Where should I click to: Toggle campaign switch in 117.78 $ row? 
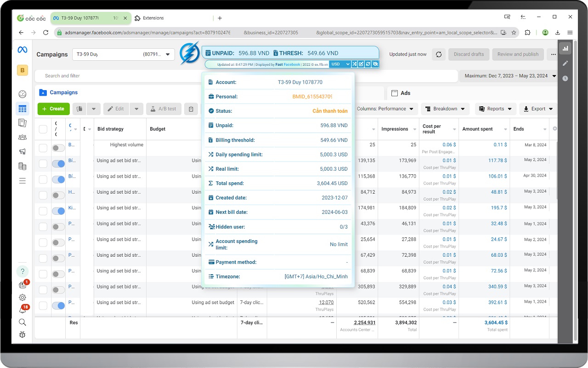pos(58,164)
